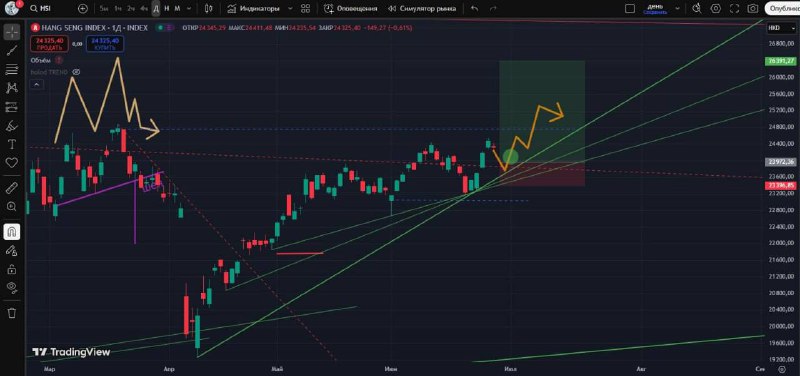The width and height of the screenshot is (800, 376).
Task: Click the red stop-loss zone
Action: (x=542, y=174)
